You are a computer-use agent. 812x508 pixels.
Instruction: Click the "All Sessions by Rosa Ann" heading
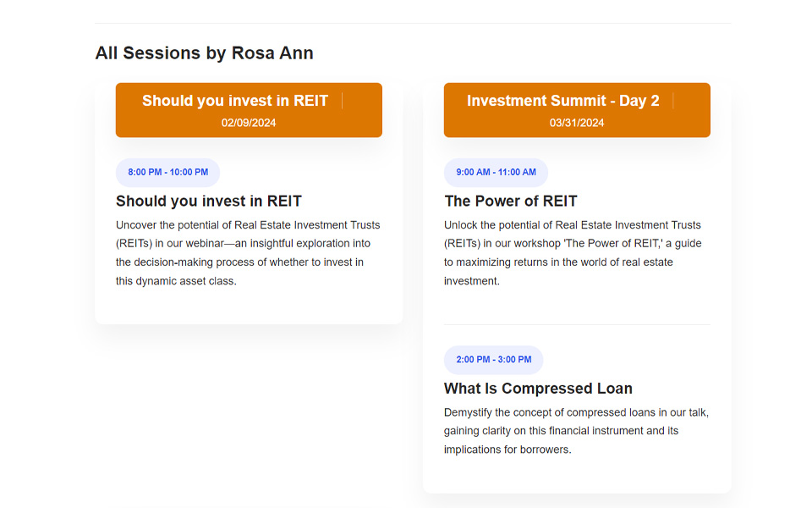point(204,53)
